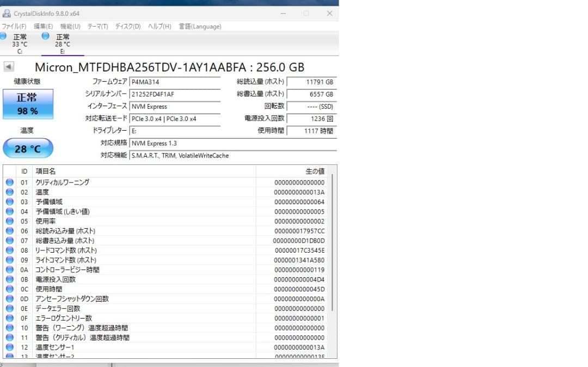Click the status icon for ライトコマンド数 row
The image size is (588, 367).
[x=10, y=260]
